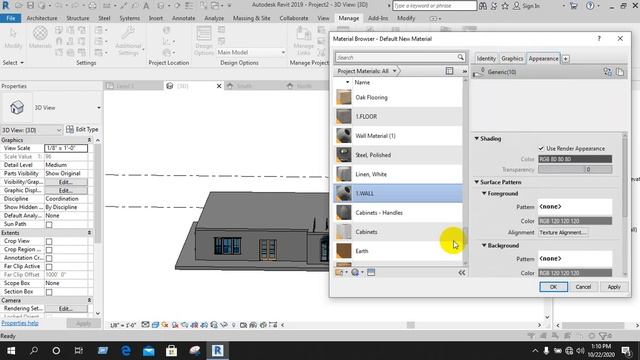Switch to the Graphics tab
Image resolution: width=640 pixels, height=360 pixels.
512,58
